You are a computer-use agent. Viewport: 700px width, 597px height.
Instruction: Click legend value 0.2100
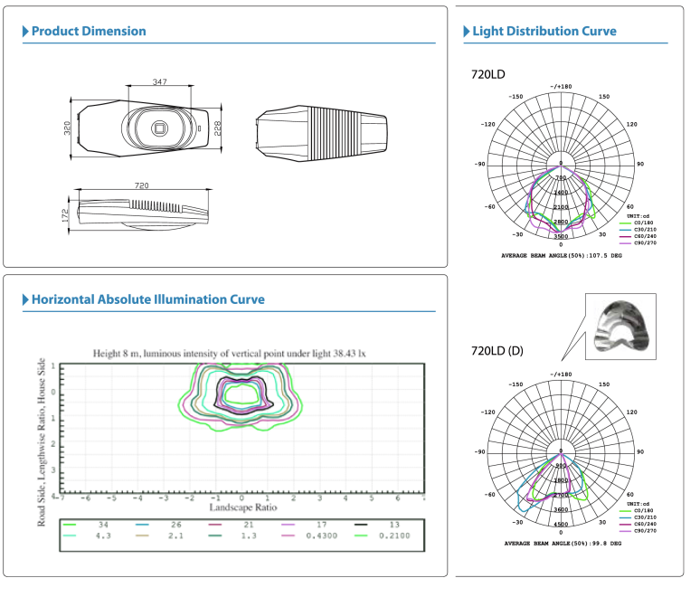pos(394,535)
